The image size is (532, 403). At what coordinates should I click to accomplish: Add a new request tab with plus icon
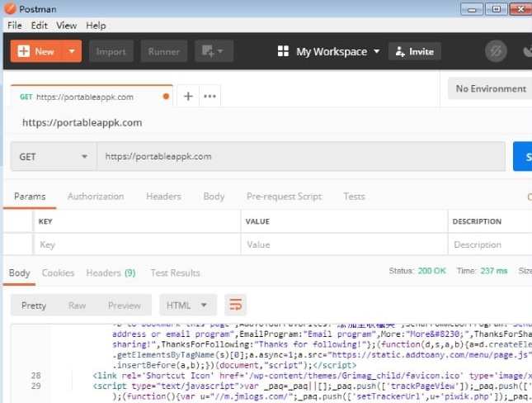188,97
